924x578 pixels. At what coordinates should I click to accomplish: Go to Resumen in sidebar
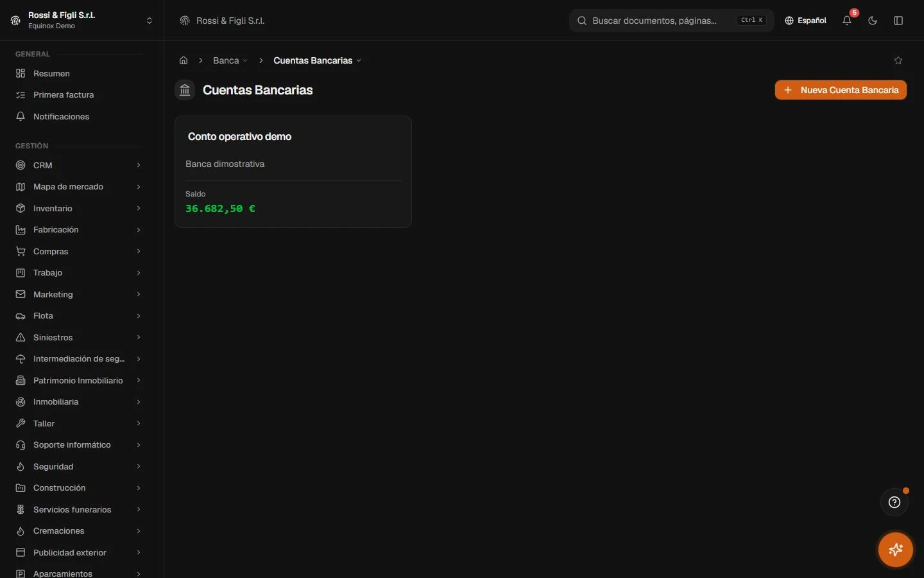(x=78, y=73)
